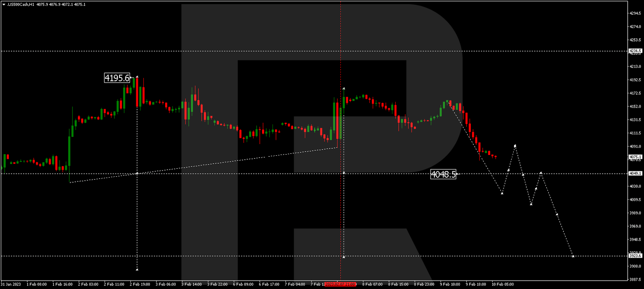Click the 4195.6 price annotation box
Screen dimensions: 644x289
117,77
